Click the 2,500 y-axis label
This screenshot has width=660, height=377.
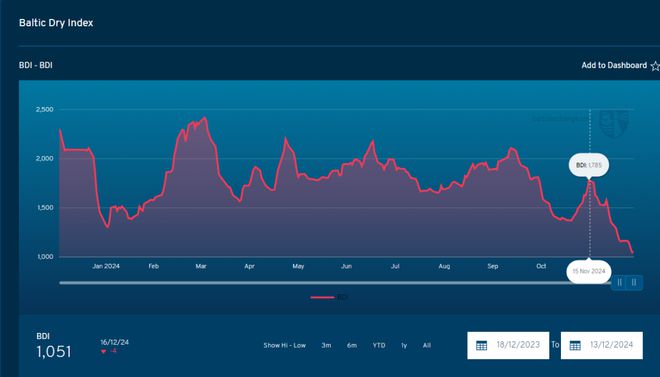click(x=45, y=109)
